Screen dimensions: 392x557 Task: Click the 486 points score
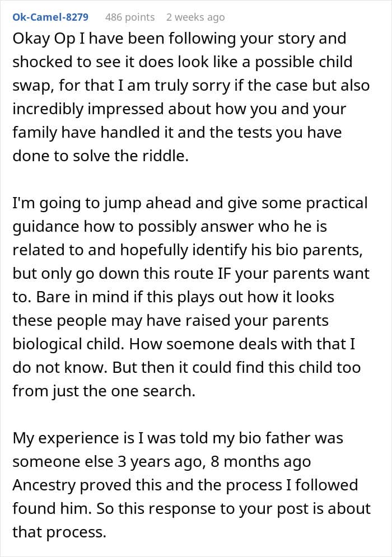click(x=130, y=17)
